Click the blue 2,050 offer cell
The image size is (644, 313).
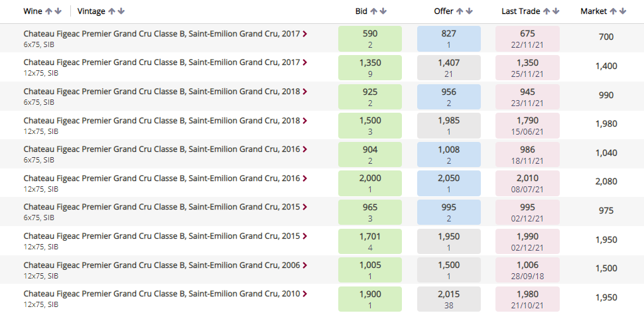click(449, 183)
